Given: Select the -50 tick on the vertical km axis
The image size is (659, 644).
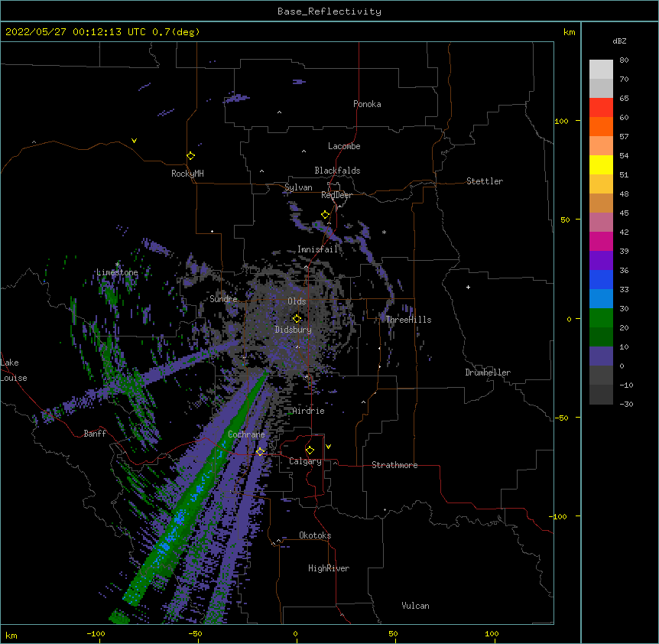Looking at the screenshot, I should click(x=561, y=418).
